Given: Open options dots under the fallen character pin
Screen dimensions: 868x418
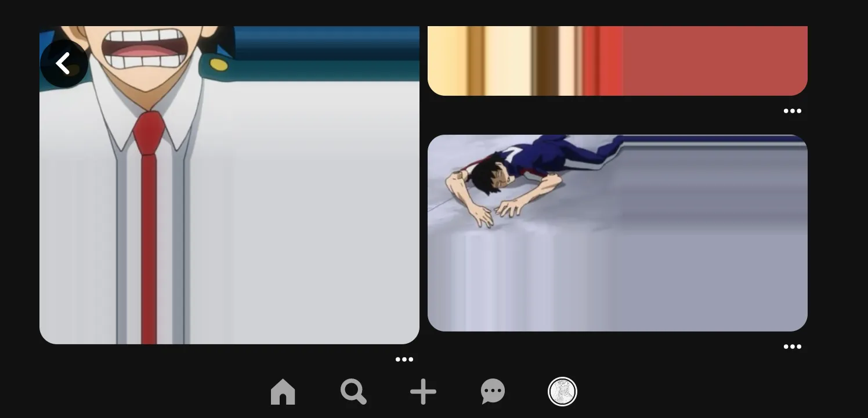Looking at the screenshot, I should point(793,347).
